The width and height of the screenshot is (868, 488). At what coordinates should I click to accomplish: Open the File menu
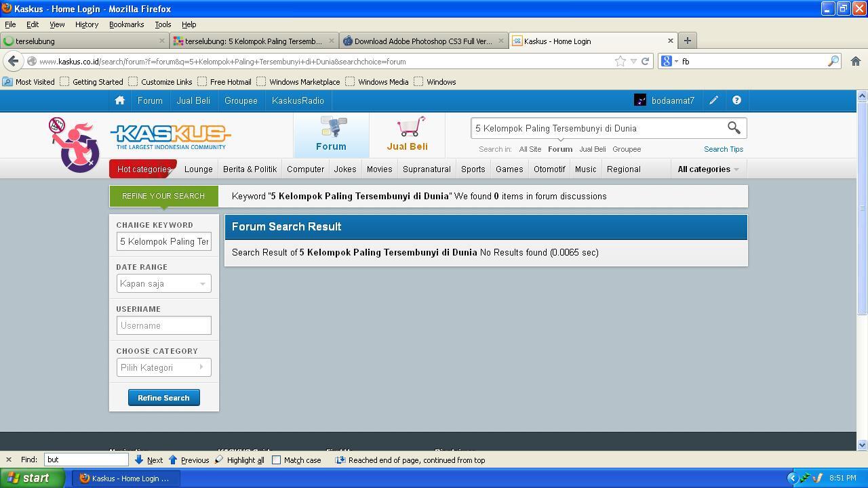[x=10, y=24]
